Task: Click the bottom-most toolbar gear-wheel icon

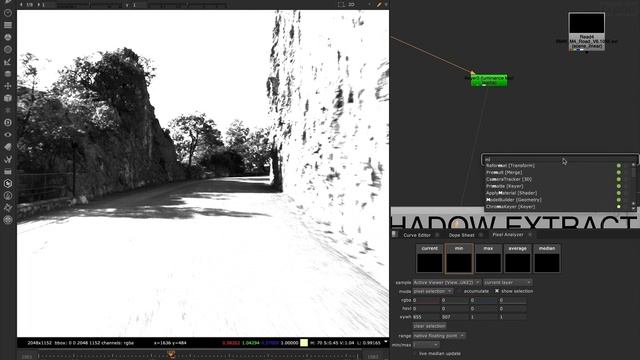Action: pos(8,220)
